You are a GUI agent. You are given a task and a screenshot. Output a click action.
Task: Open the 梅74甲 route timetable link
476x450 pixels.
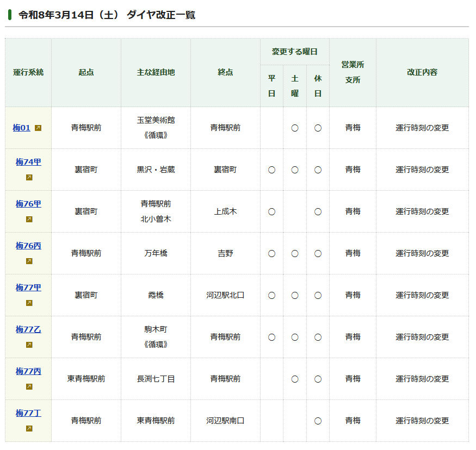pyautogui.click(x=28, y=162)
